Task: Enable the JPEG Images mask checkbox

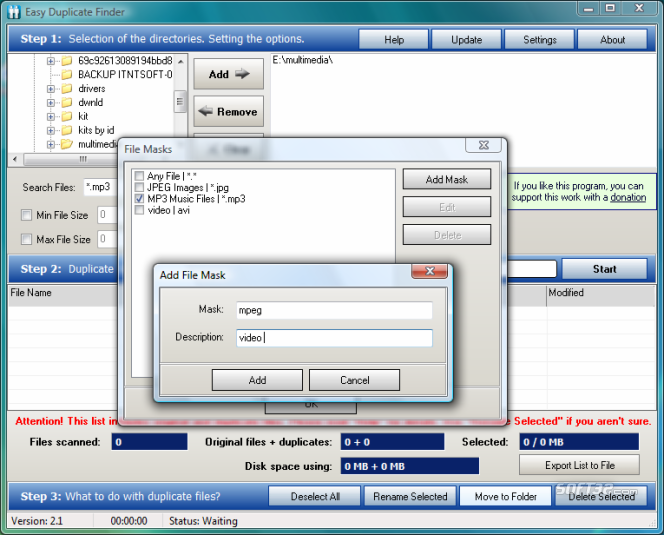Action: click(x=139, y=187)
